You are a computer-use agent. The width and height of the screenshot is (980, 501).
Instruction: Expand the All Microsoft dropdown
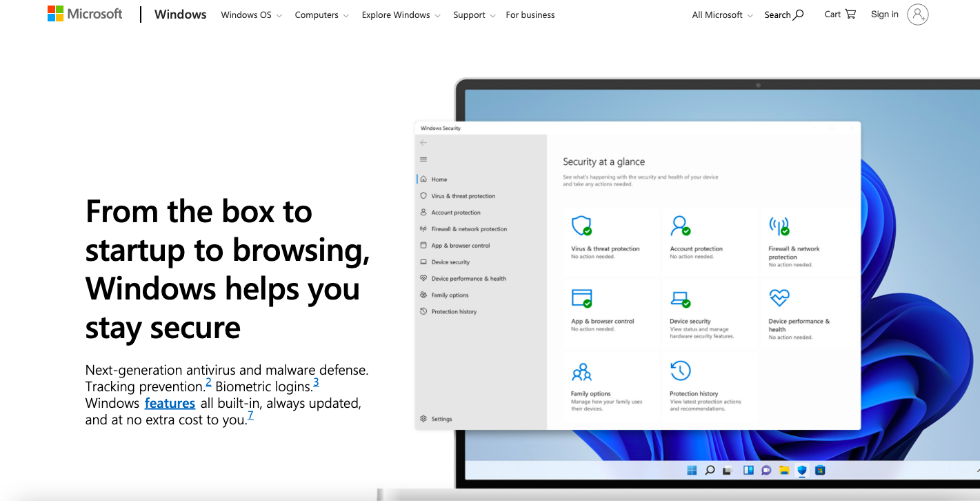tap(722, 14)
